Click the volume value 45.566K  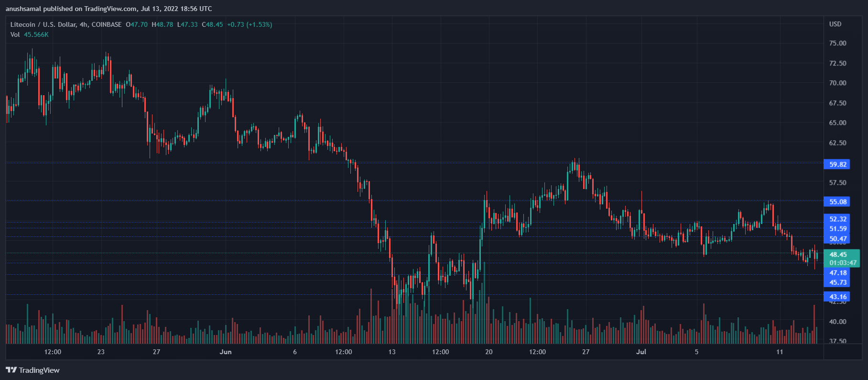pos(36,34)
